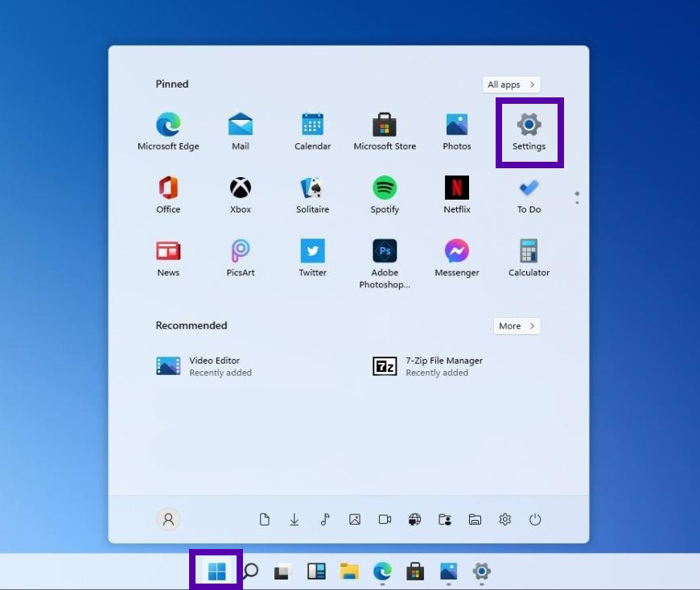This screenshot has height=590, width=700.
Task: Open the Pictures folder shortcut icon
Action: pyautogui.click(x=355, y=519)
